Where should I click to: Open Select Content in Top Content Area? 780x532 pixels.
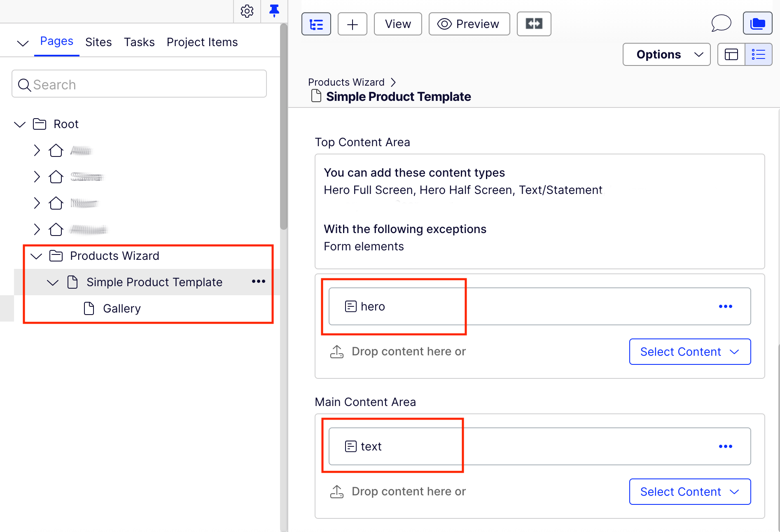(x=690, y=352)
